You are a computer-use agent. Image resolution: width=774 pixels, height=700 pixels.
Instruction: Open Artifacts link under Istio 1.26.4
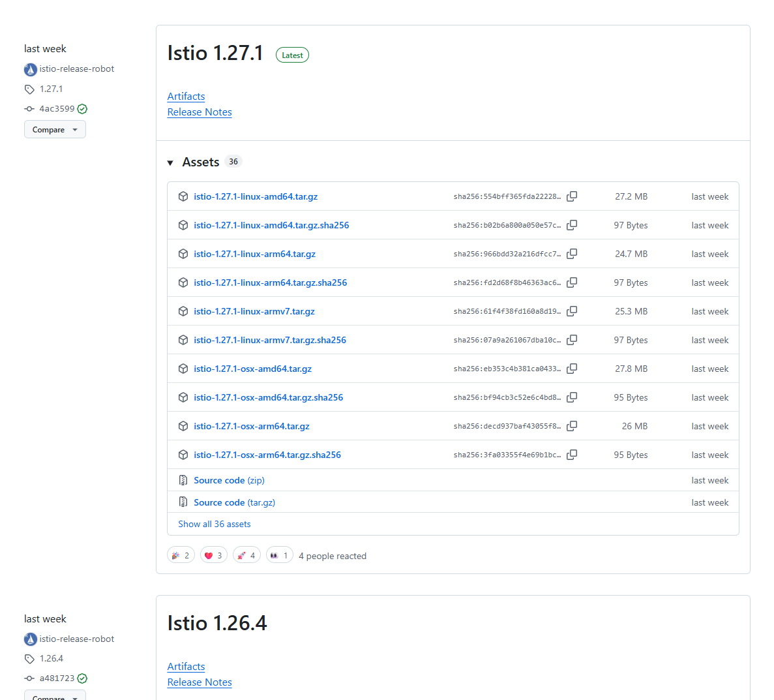point(186,666)
